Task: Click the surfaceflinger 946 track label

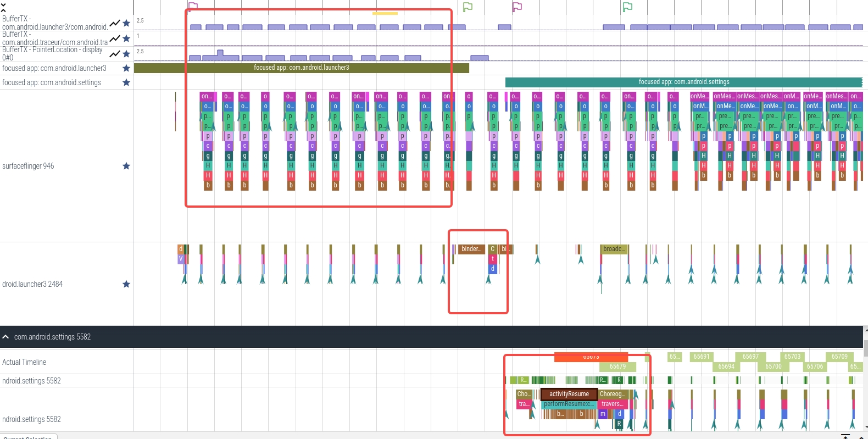Action: [x=28, y=166]
